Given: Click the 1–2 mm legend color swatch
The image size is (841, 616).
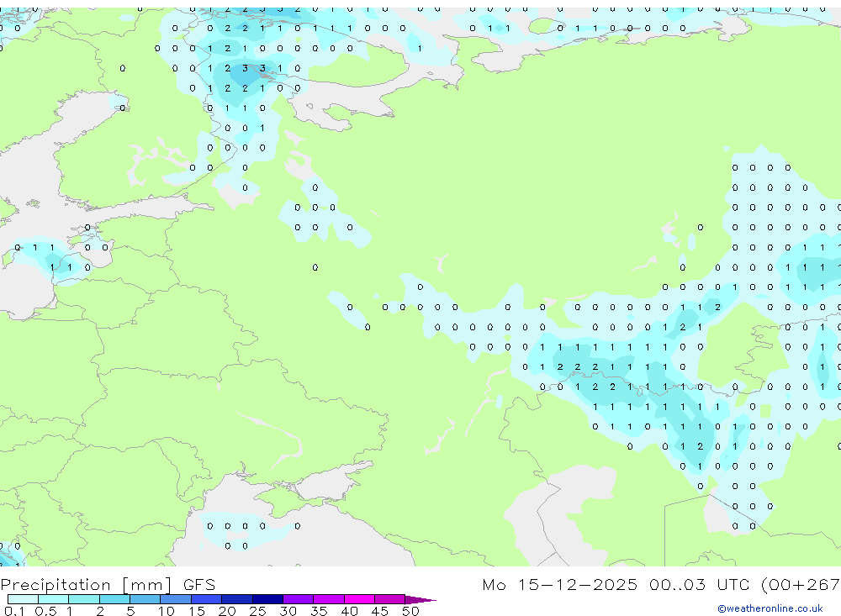Looking at the screenshot, I should (x=84, y=599).
